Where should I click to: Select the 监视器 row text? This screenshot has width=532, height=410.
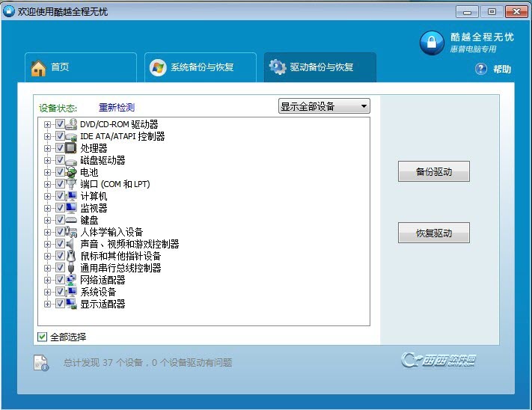pos(94,208)
